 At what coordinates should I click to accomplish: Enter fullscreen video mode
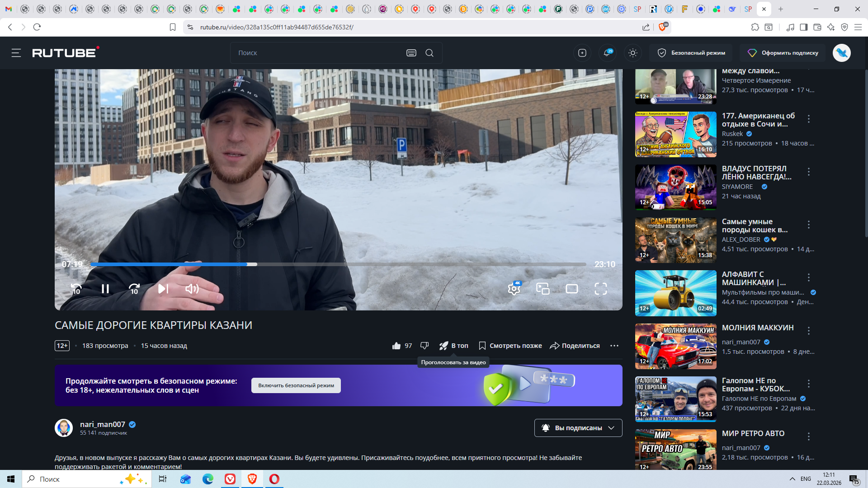tap(600, 289)
